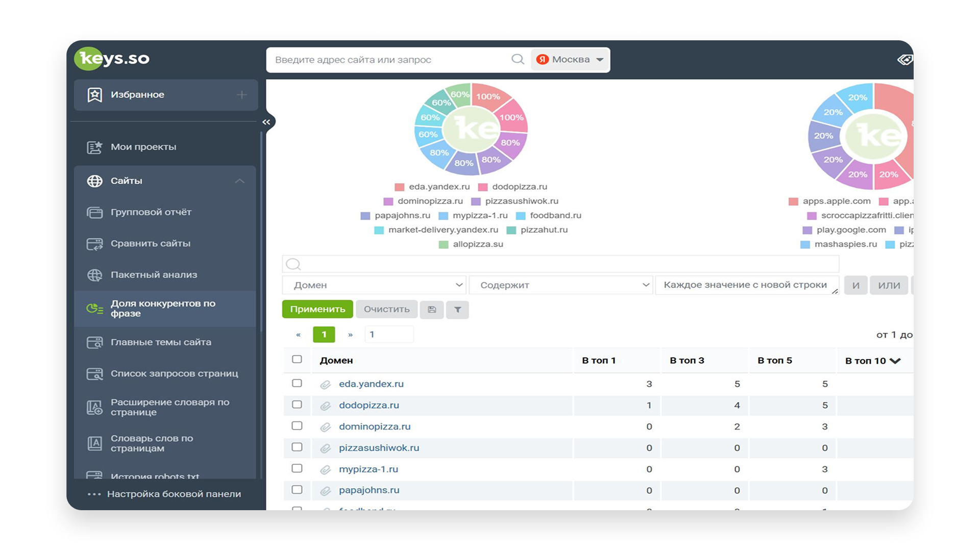Image resolution: width=980 pixels, height=551 pixels.
Task: Click the Список запросов страниц icon
Action: (94, 374)
